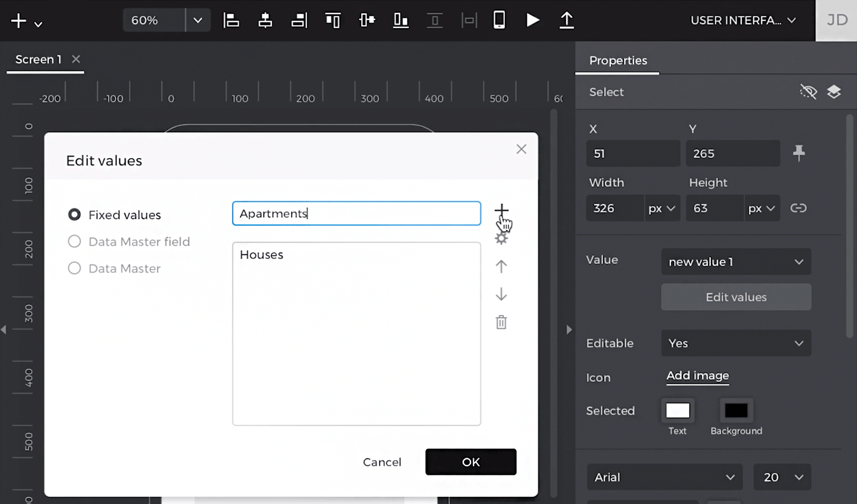This screenshot has width=857, height=504.
Task: Click the gear settings icon in dialog
Action: [x=501, y=239]
